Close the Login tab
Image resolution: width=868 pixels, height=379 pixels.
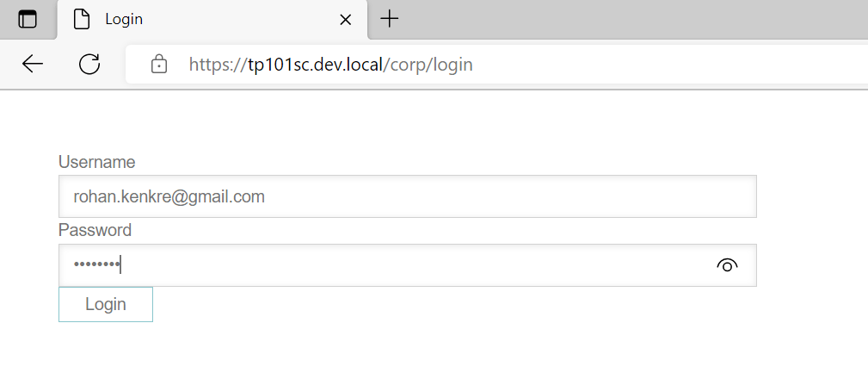tap(346, 19)
